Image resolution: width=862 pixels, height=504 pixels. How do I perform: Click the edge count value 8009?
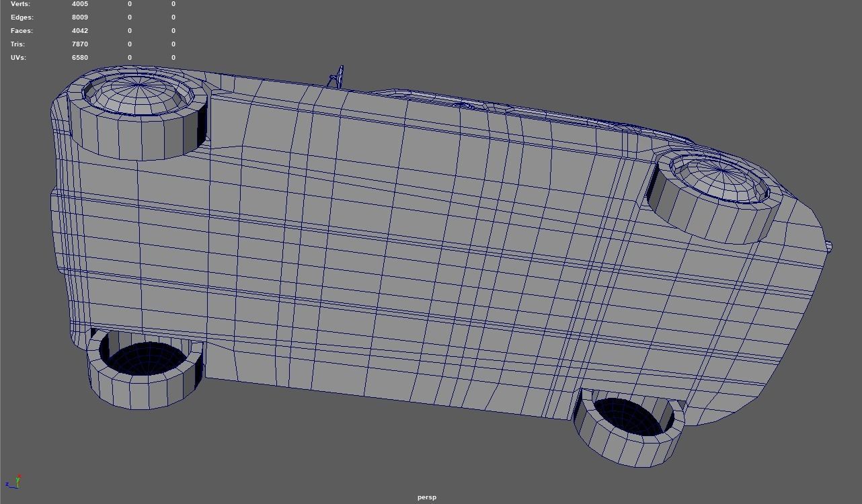point(80,17)
